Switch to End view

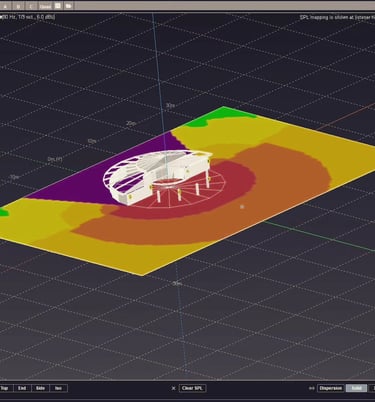[x=22, y=388]
